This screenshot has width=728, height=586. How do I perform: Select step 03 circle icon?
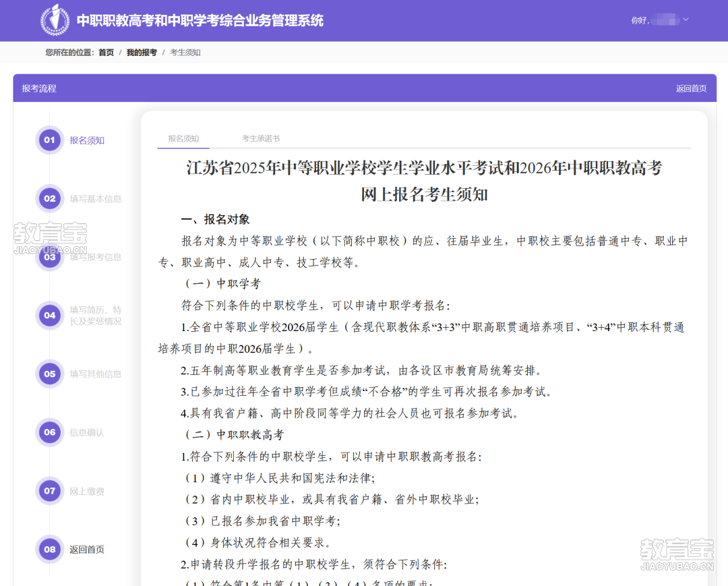pos(50,257)
